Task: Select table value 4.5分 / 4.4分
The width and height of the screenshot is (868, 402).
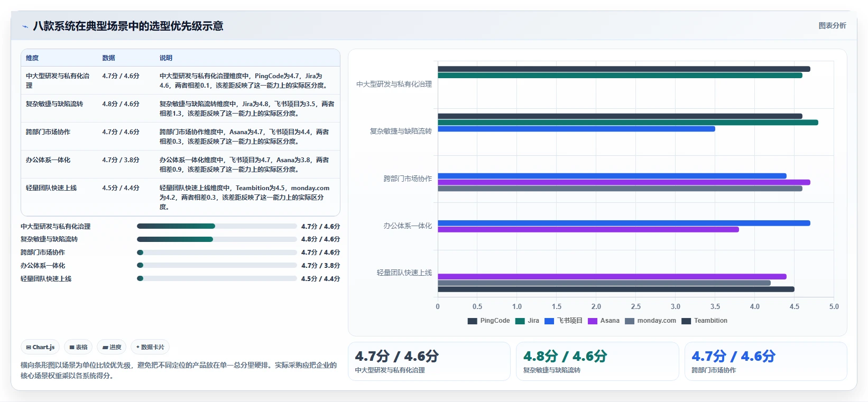Action: (x=121, y=188)
